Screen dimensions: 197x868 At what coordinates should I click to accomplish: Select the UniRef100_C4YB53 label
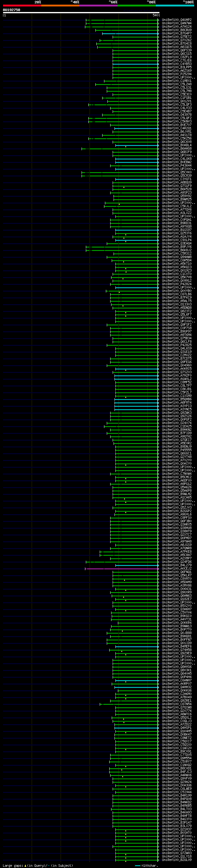177,64
